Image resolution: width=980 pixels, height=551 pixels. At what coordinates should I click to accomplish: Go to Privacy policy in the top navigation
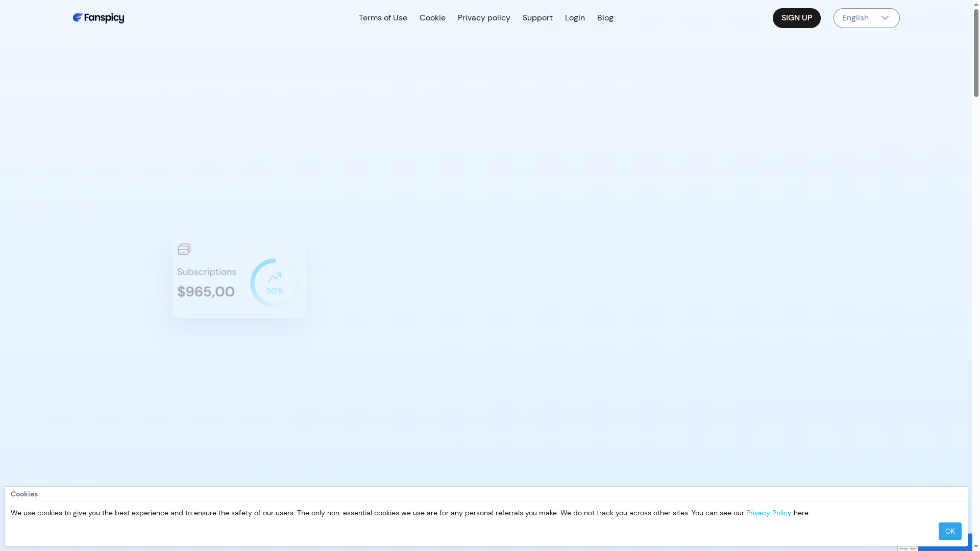(483, 18)
